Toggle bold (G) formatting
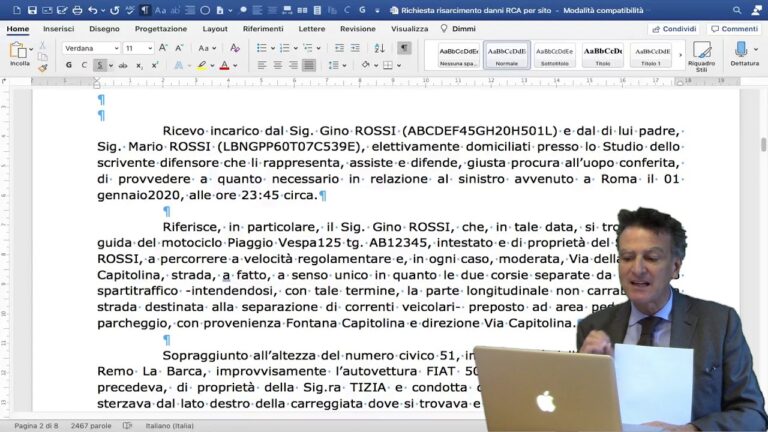This screenshot has width=768, height=432. 69,65
